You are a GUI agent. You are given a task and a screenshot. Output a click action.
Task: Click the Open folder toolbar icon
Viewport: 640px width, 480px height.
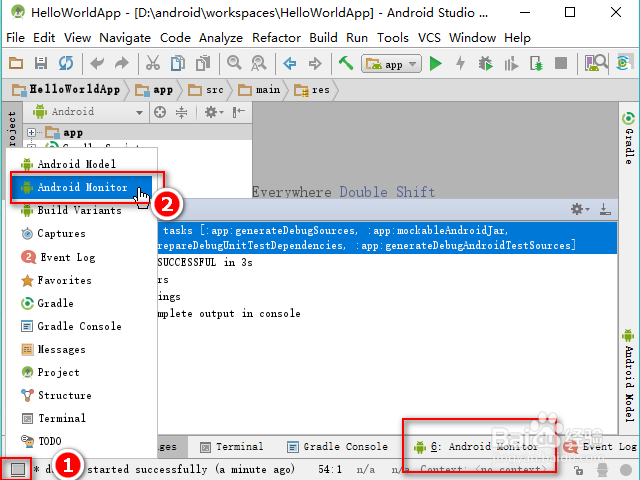[16, 63]
